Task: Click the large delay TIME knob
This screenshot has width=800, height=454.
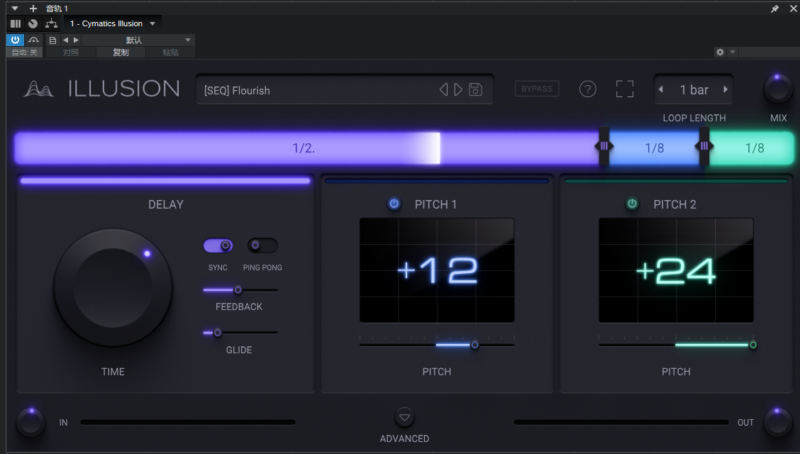Action: coord(113,288)
